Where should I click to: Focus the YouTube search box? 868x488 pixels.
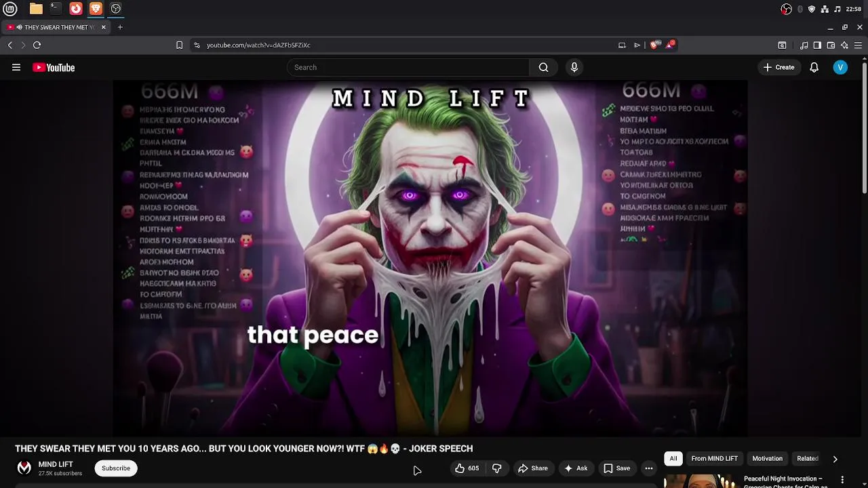(408, 67)
